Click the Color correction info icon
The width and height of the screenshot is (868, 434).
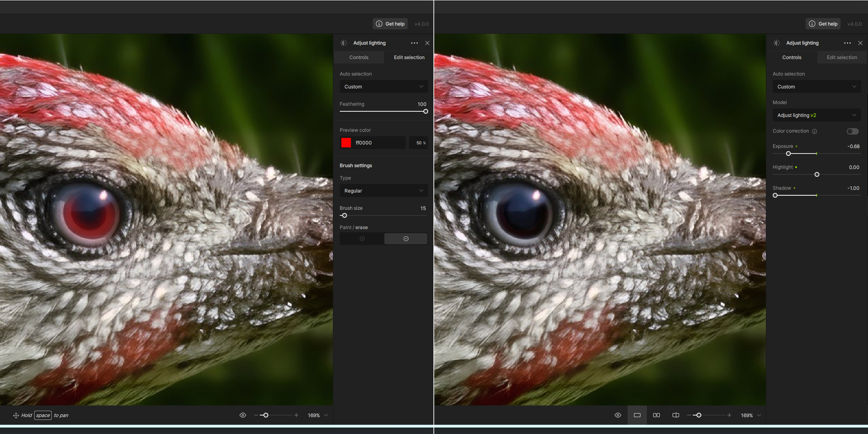click(815, 132)
